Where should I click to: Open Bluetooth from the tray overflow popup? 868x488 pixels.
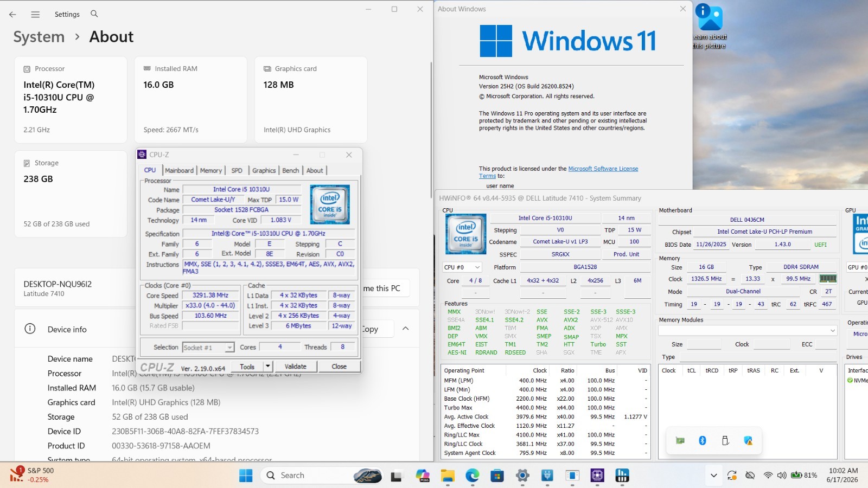coord(703,441)
